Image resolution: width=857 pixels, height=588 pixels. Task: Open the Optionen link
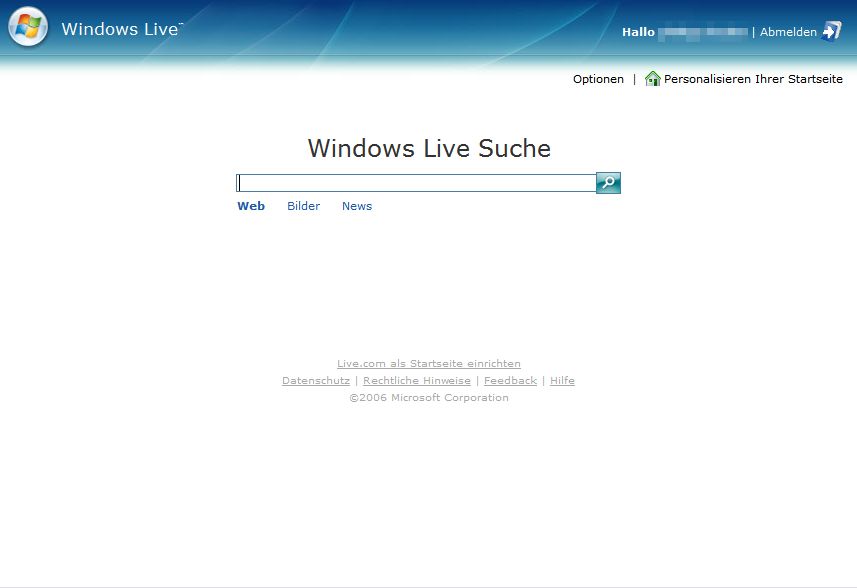point(598,79)
